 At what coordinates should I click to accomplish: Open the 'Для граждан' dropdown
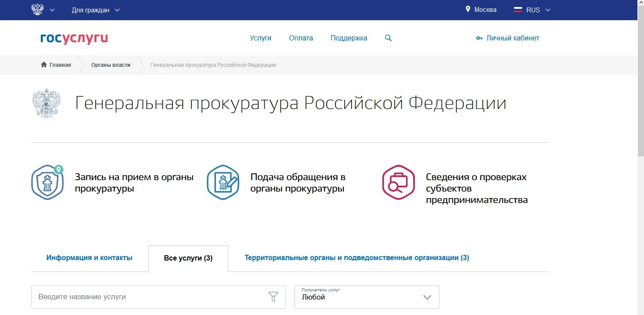(x=96, y=10)
